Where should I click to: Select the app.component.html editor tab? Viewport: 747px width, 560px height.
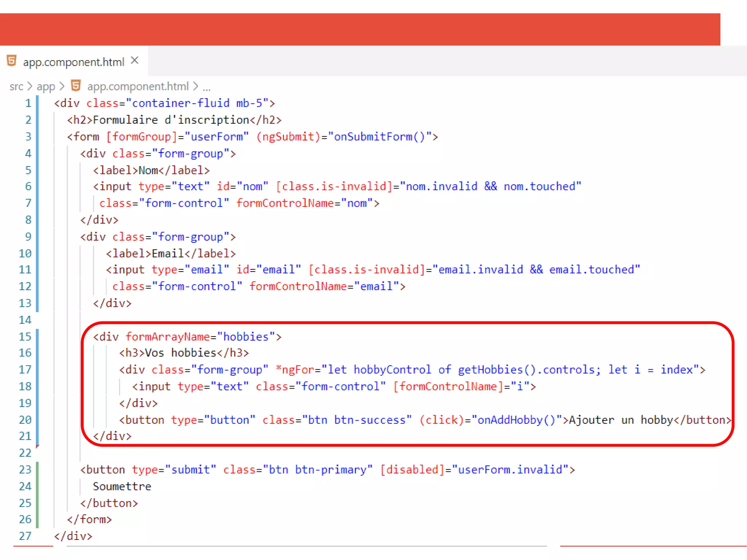pos(73,62)
